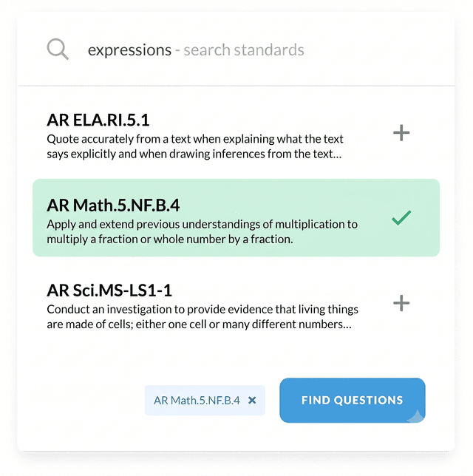Click 'says explicitly and when drawing inferences' line
Screen dimensions: 473x476
click(x=194, y=154)
